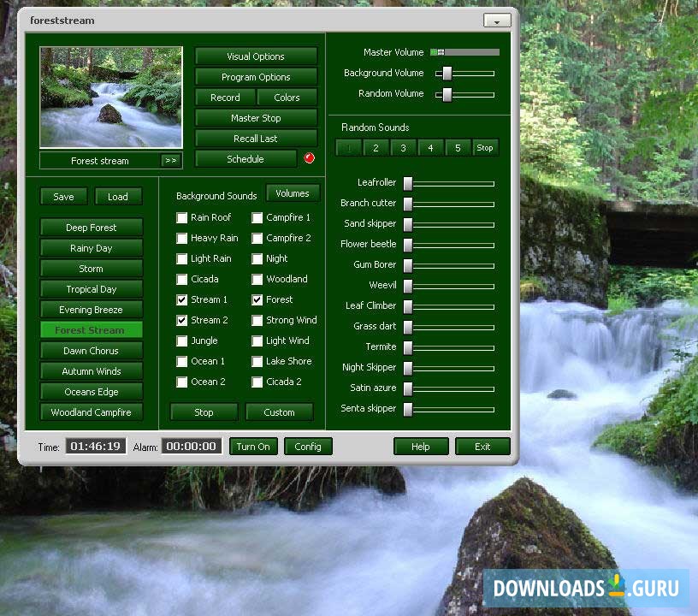Uncheck the Forest sound checkbox
The height and width of the screenshot is (616, 698).
pyautogui.click(x=257, y=299)
